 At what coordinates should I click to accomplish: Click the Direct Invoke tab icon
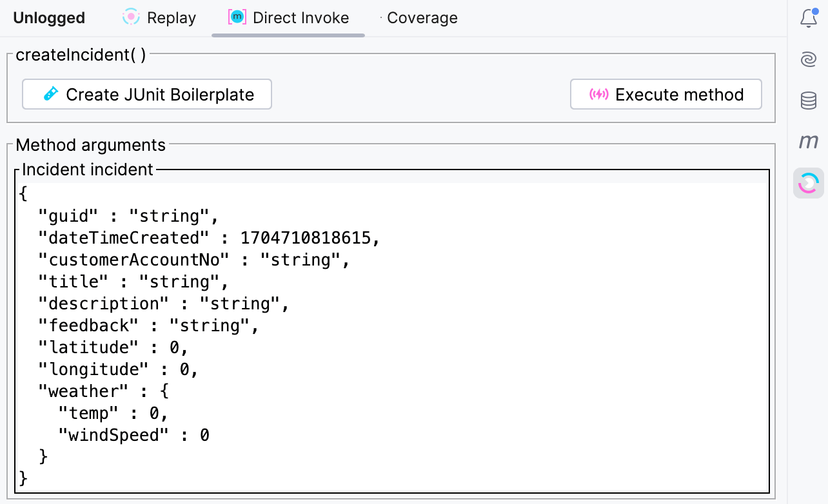[237, 17]
